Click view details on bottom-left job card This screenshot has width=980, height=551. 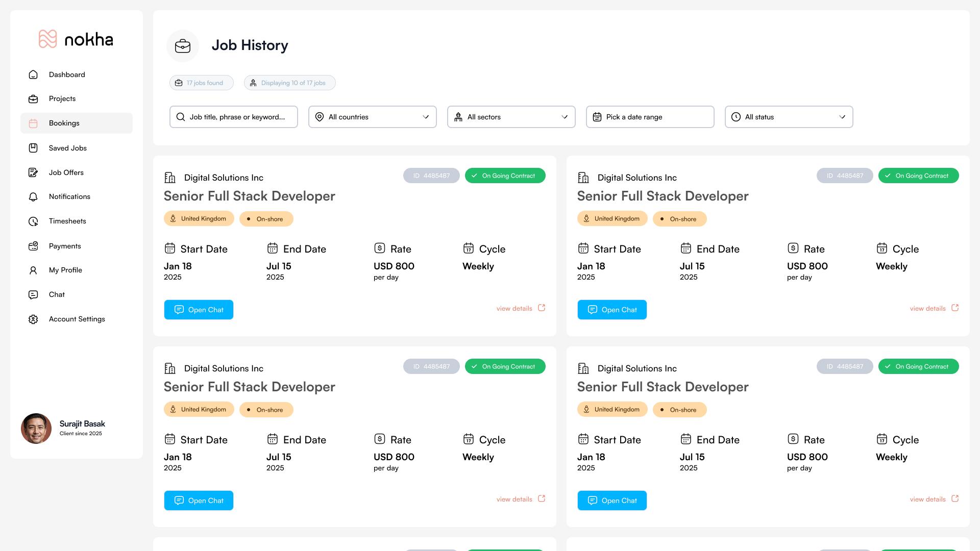coord(514,499)
